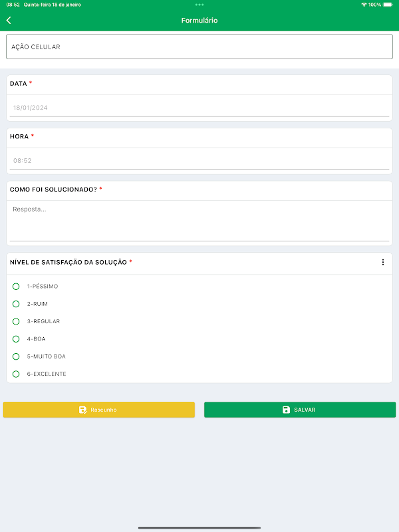Tap the status bar clock 08:52
The image size is (399, 532).
(x=13, y=5)
